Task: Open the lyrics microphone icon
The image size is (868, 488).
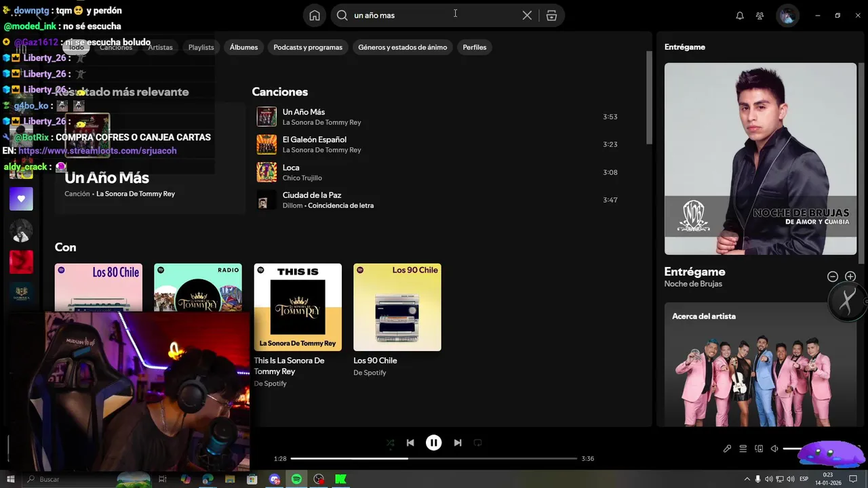Action: (727, 449)
